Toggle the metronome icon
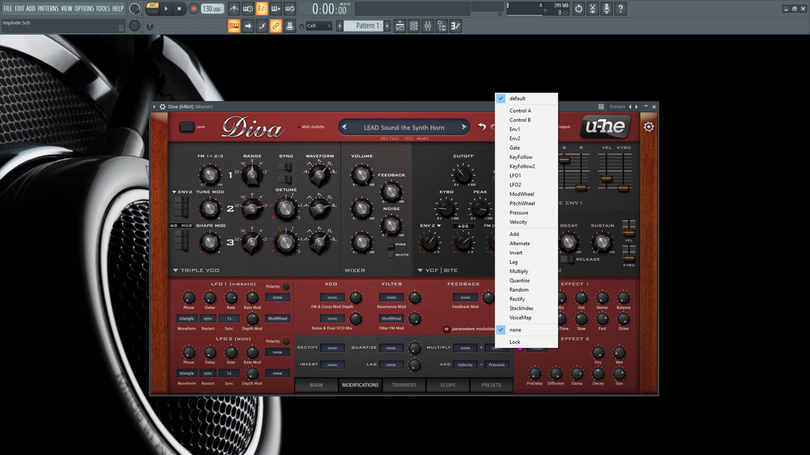Image resolution: width=810 pixels, height=455 pixels. [234, 9]
